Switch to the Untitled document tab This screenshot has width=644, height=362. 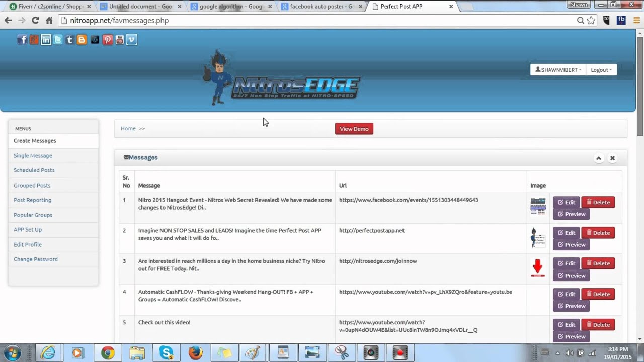[x=141, y=7]
